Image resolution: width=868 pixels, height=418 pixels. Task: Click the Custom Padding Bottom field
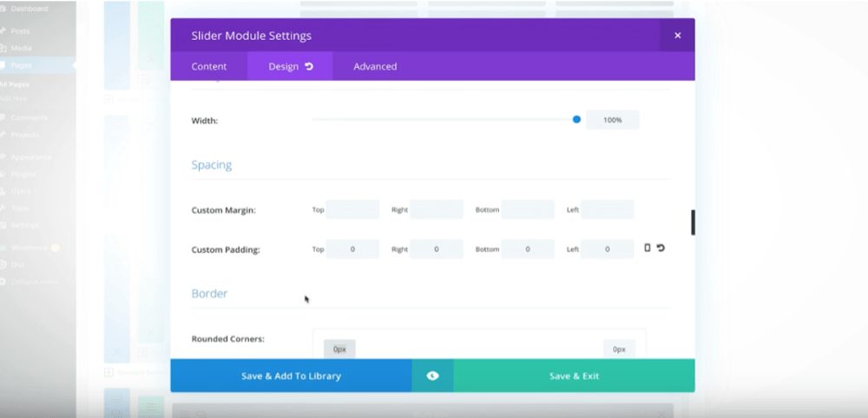click(528, 249)
